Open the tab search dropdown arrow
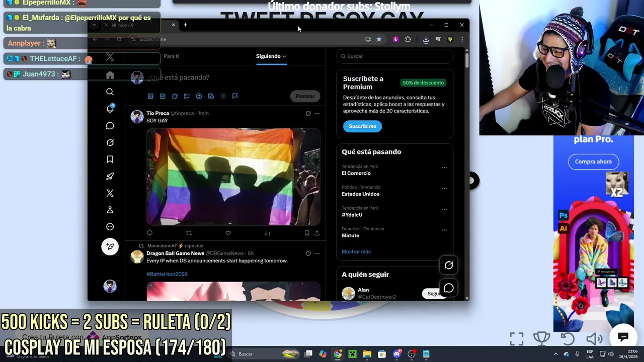Image resolution: width=644 pixels, height=362 pixels. click(x=94, y=25)
